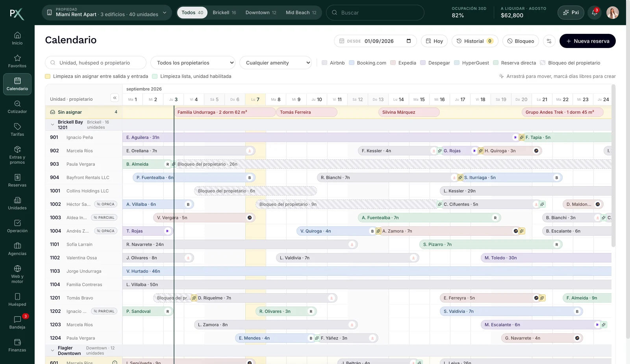Open Miami Rent Apart property selector

point(107,13)
